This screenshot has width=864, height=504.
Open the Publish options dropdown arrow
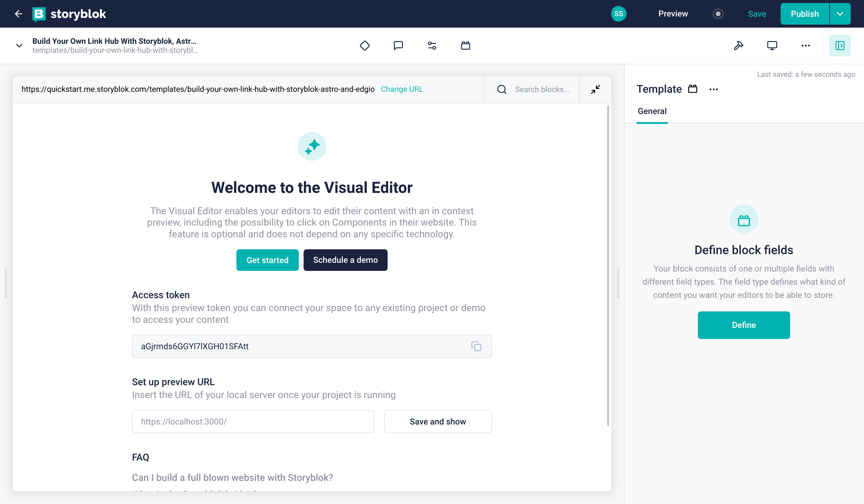[840, 14]
